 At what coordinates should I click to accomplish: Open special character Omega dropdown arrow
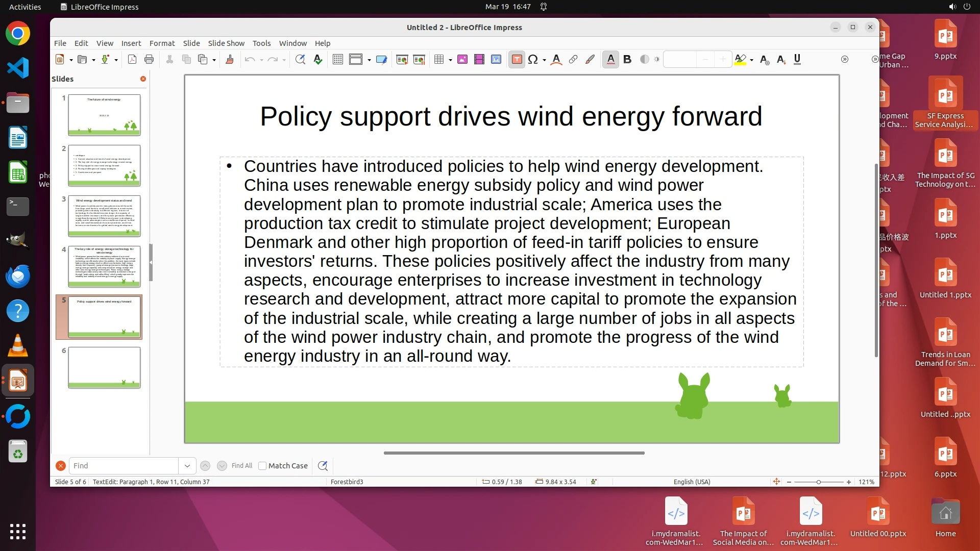[x=544, y=60]
